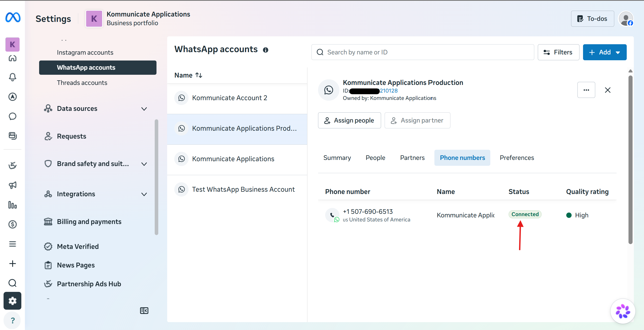The height and width of the screenshot is (330, 644).
Task: Select Test WhatsApp Business Account row
Action: [237, 190]
